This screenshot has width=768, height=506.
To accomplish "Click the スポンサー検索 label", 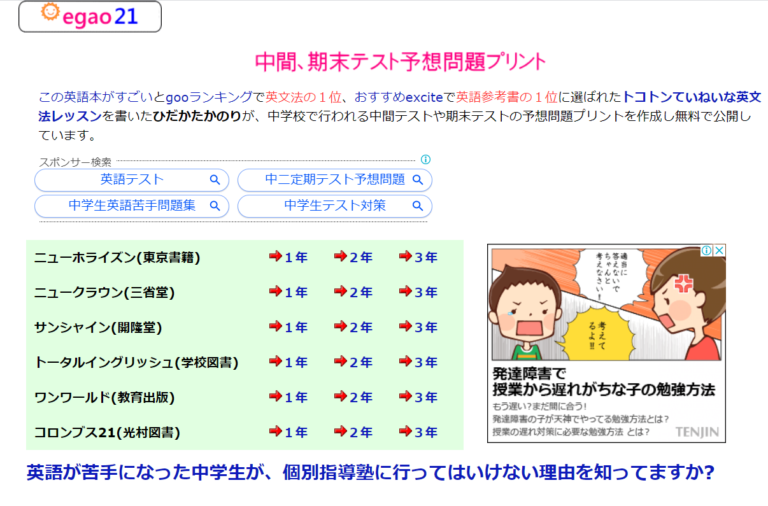I will [x=75, y=162].
